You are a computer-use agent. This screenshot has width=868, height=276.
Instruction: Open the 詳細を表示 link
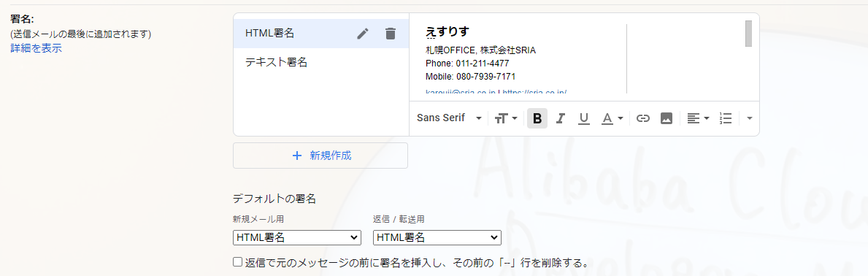point(36,48)
